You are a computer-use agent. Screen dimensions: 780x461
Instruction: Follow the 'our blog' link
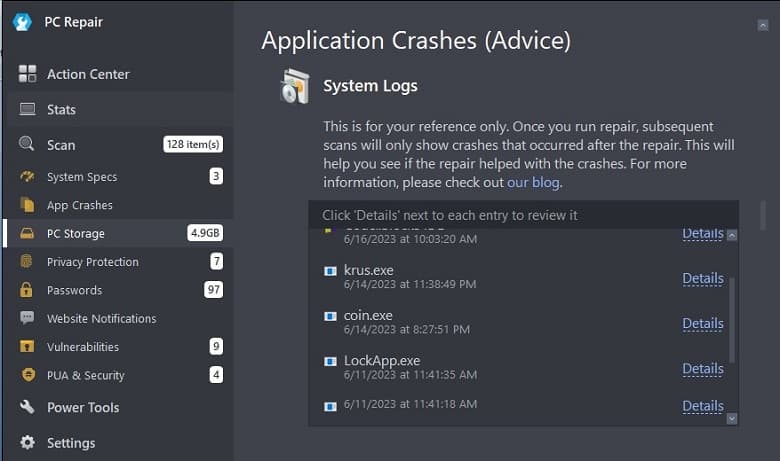click(x=533, y=183)
